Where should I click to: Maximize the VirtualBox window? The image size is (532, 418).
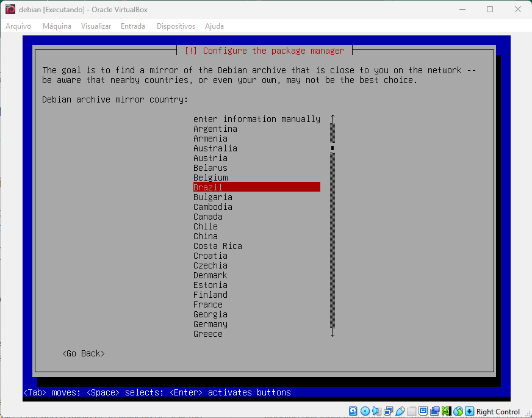click(x=490, y=10)
